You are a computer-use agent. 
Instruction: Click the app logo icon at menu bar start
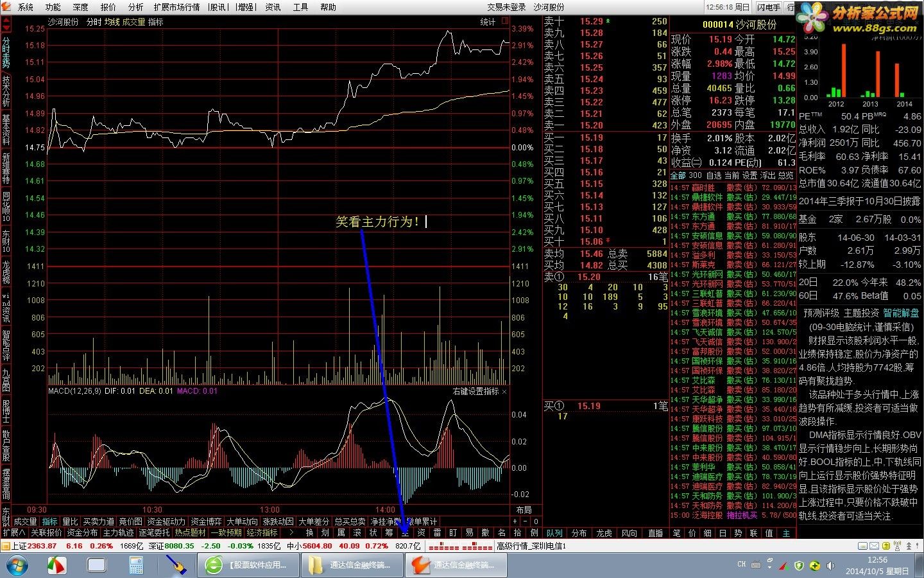click(x=7, y=7)
